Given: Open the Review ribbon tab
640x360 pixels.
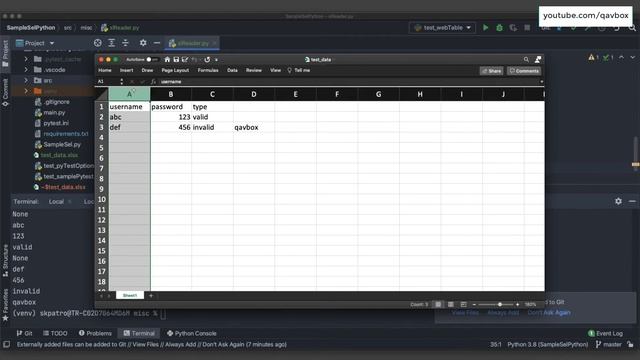Looking at the screenshot, I should [254, 70].
